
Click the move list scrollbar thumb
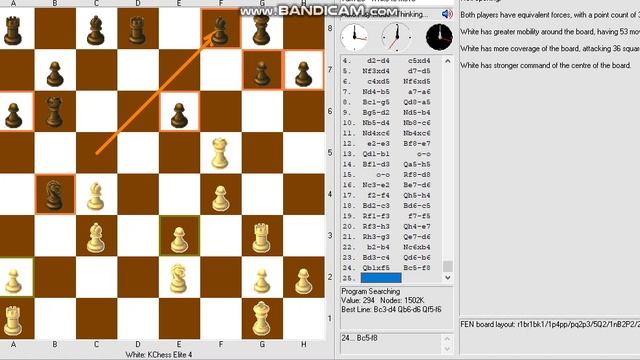tap(447, 266)
